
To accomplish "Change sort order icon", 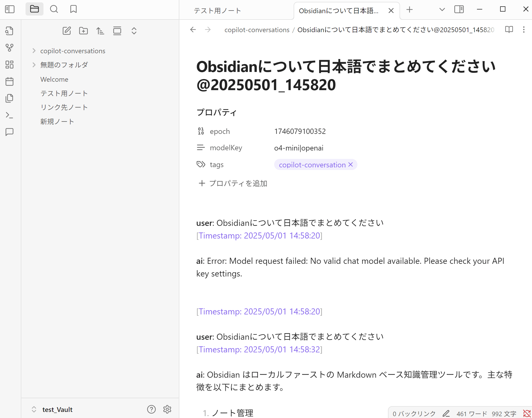I will [x=100, y=31].
